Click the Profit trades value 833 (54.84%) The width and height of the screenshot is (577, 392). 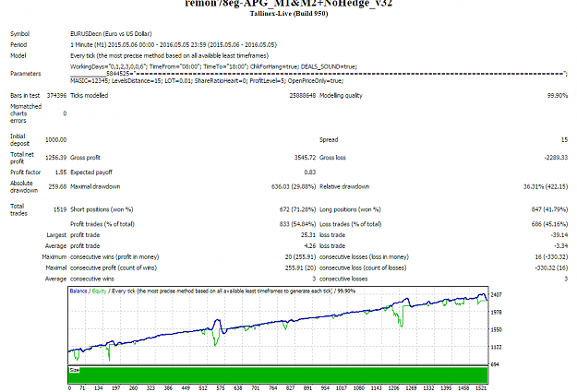click(297, 224)
